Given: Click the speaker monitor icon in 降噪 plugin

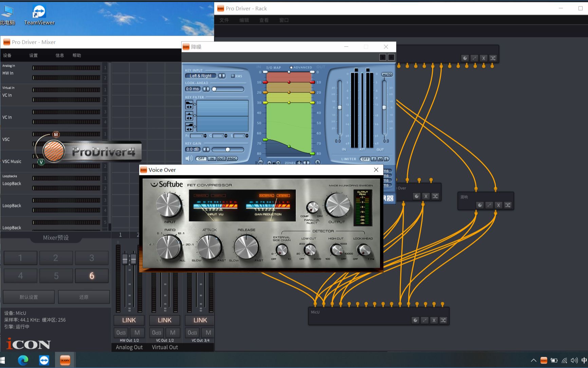Looking at the screenshot, I should 189,158.
